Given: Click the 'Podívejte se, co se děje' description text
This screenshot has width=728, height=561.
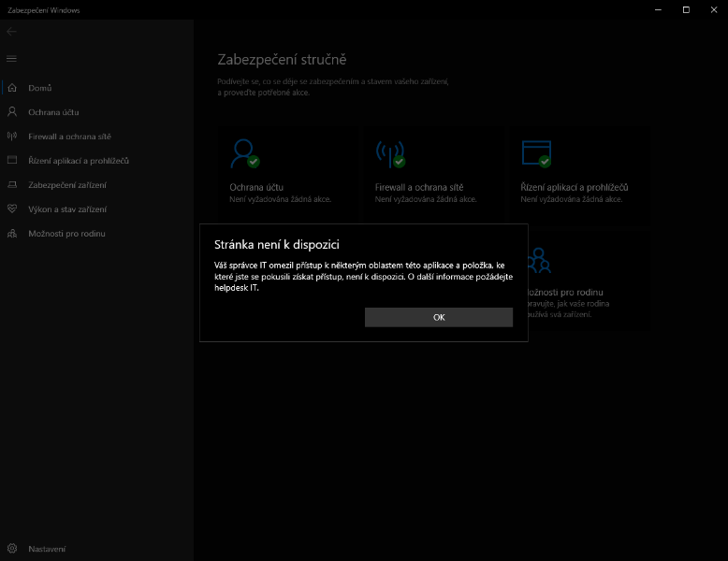Looking at the screenshot, I should [333, 87].
